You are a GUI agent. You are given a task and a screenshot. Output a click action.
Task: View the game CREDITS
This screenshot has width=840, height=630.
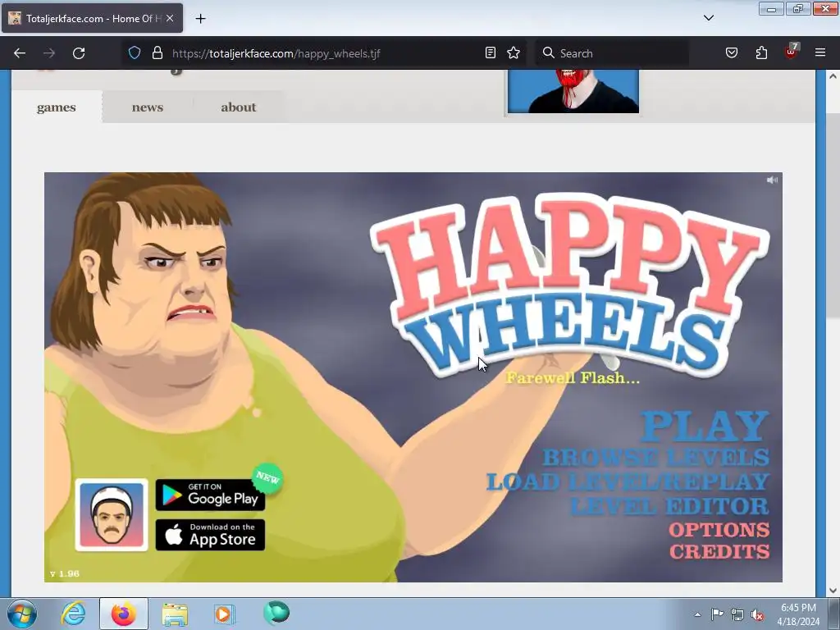[719, 552]
